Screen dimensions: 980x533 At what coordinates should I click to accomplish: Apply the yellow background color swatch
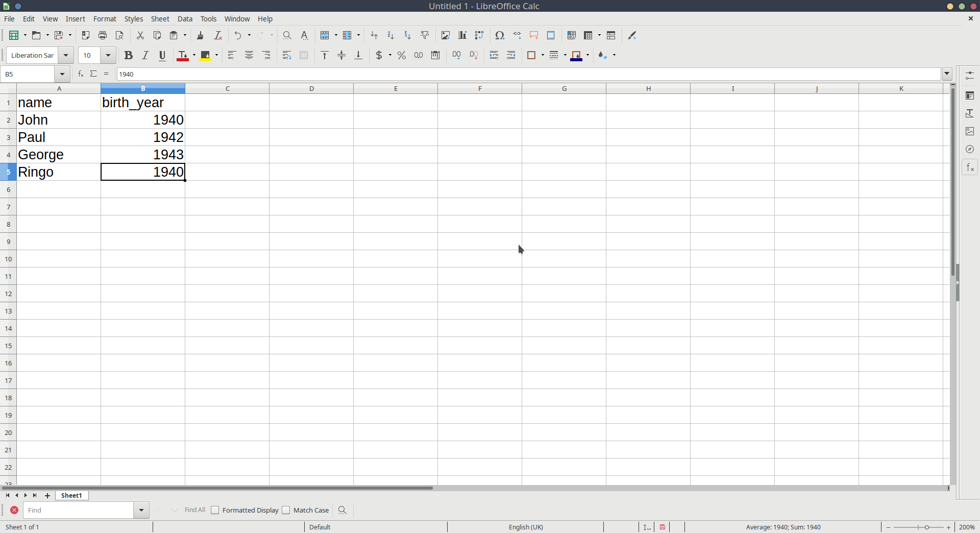point(205,55)
